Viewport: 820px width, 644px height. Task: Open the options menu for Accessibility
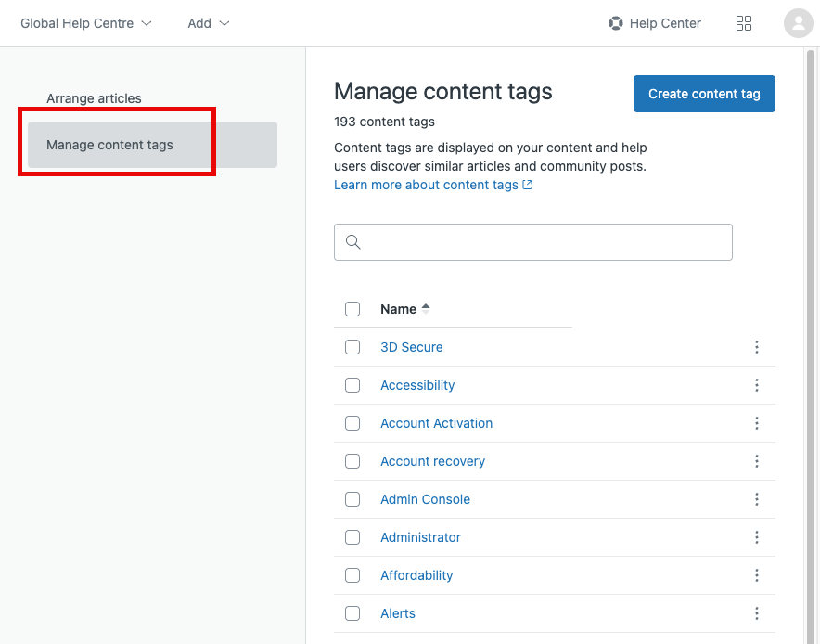coord(757,385)
